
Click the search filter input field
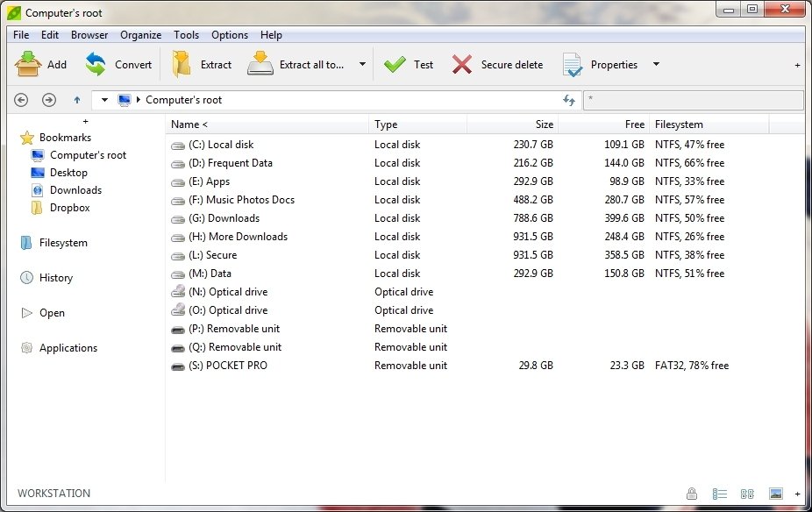[x=693, y=100]
